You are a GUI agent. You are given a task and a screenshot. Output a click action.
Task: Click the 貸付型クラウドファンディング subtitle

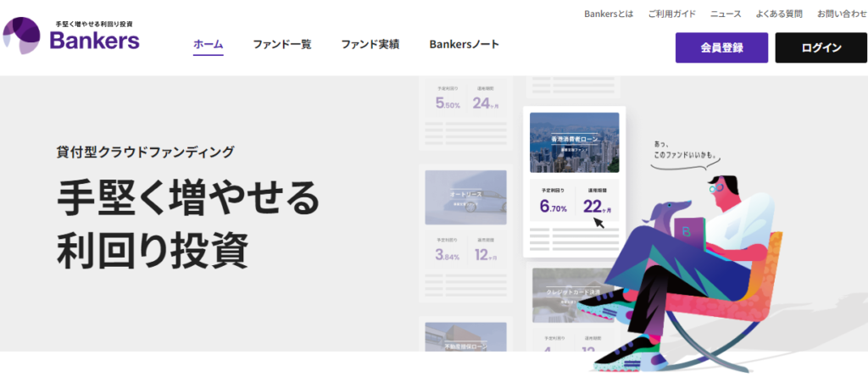146,152
